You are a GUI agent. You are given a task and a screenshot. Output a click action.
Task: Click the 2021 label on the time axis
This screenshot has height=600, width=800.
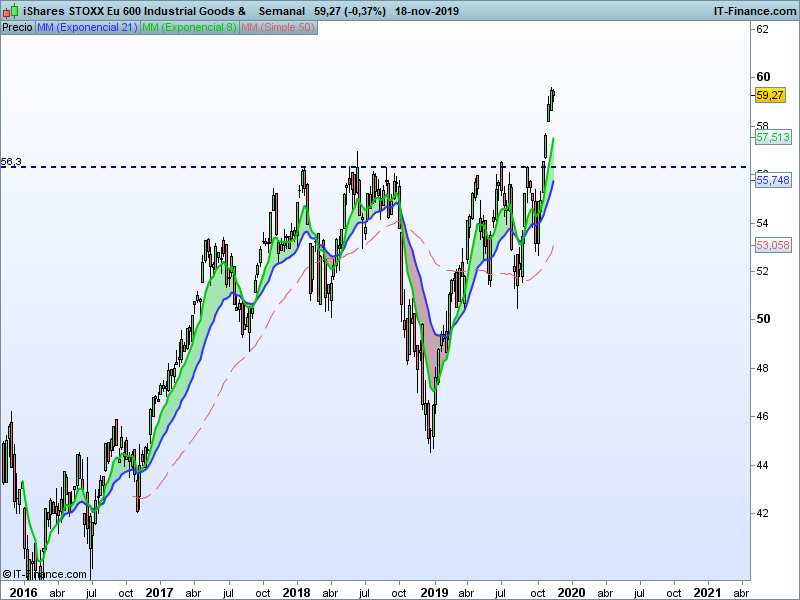point(708,592)
